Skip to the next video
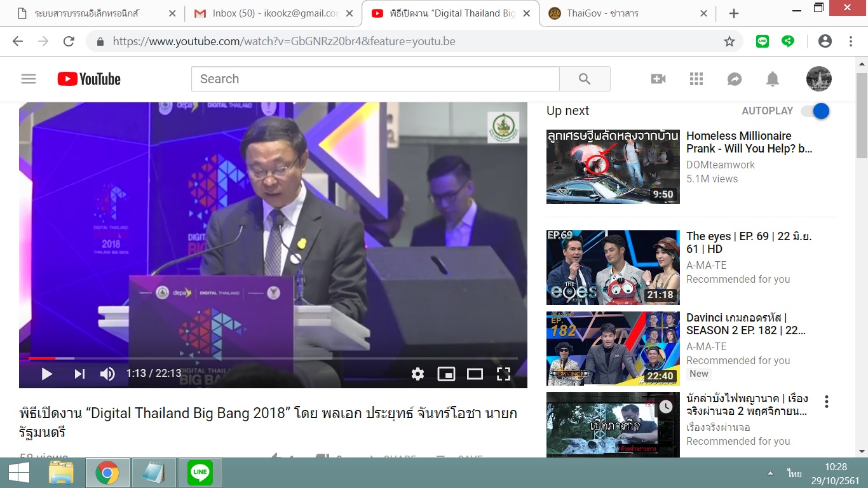Screen dimensions: 868x488 point(79,374)
